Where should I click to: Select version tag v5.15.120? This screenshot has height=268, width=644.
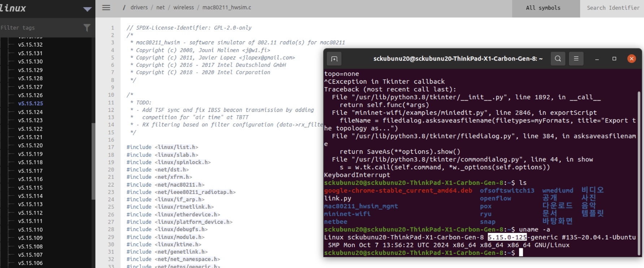(x=30, y=145)
